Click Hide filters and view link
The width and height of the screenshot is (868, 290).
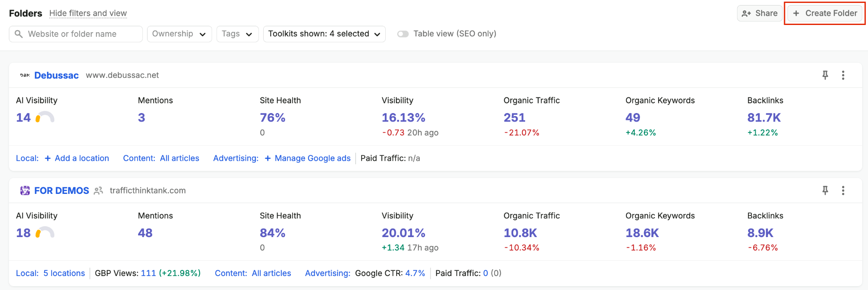point(88,13)
